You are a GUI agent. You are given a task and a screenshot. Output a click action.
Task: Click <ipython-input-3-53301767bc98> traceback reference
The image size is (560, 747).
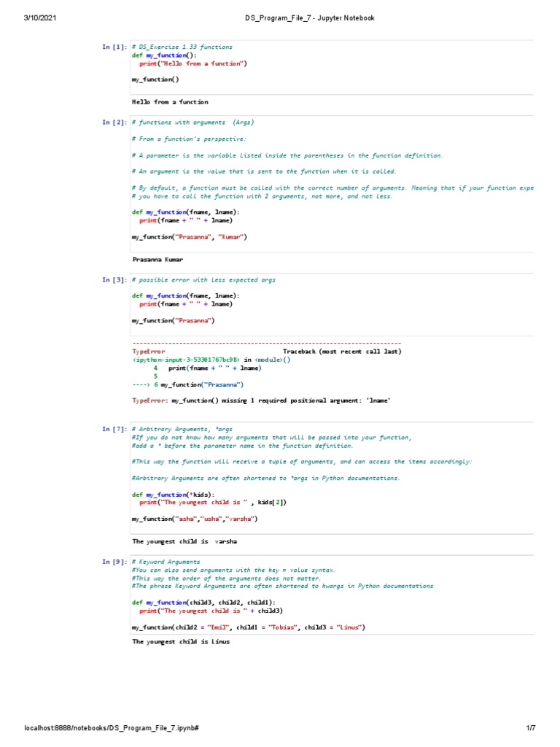[186, 360]
